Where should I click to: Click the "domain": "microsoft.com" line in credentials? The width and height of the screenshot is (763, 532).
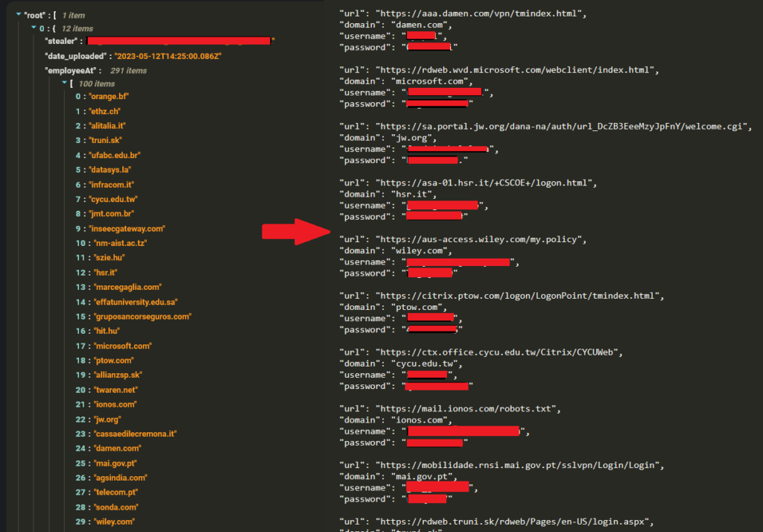click(406, 81)
